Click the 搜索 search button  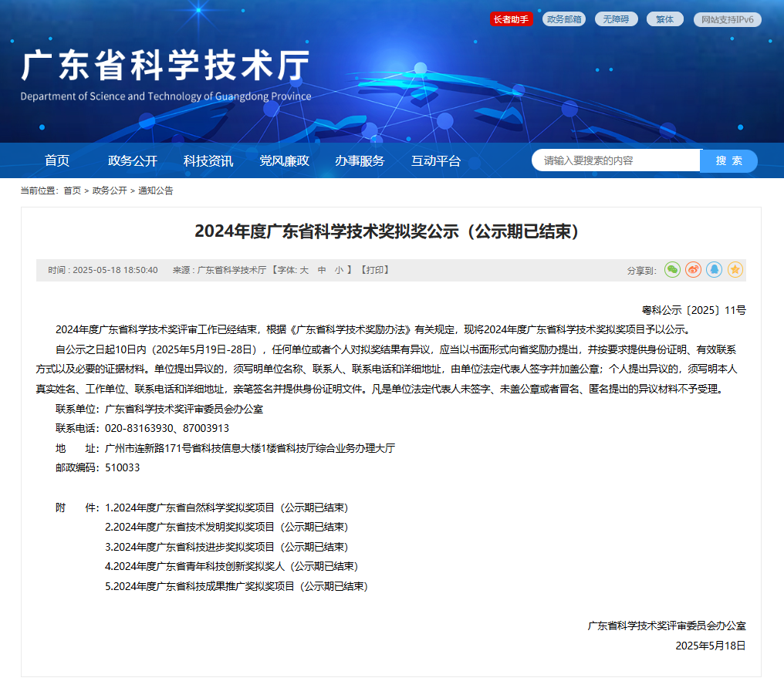tap(728, 160)
